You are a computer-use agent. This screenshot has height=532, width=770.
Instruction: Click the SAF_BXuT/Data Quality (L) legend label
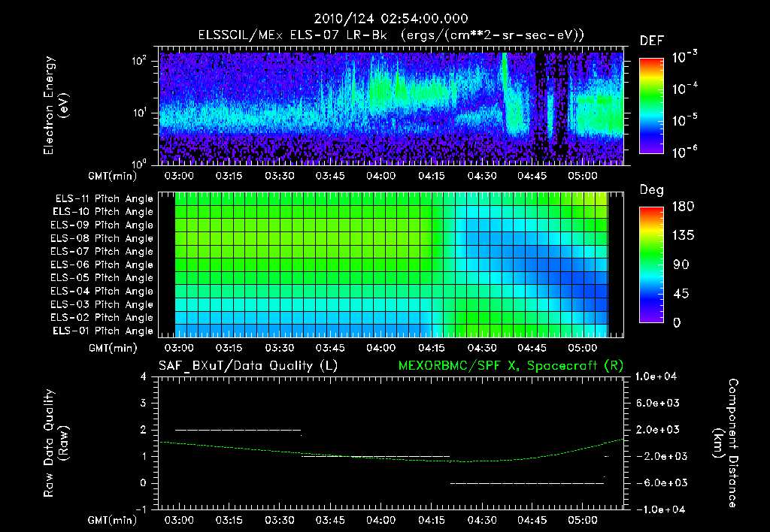tap(248, 366)
